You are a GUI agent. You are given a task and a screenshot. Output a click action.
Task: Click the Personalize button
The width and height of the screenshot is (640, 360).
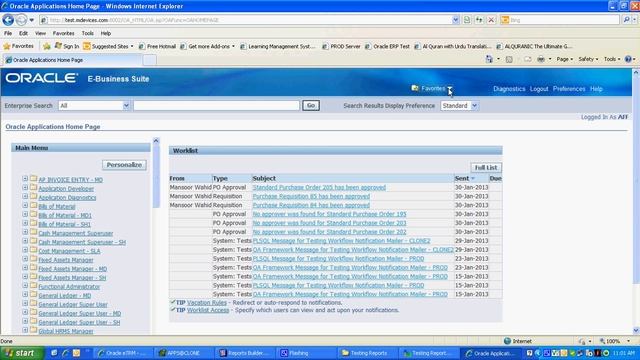click(x=124, y=164)
